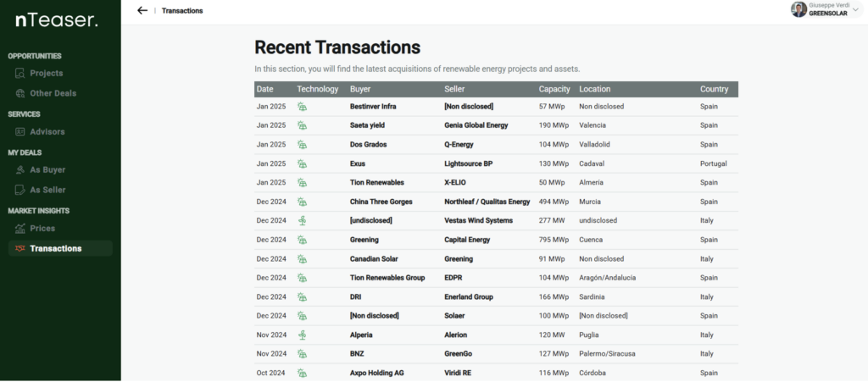
Task: Click Aragón/Andalucía location cell
Action: (x=607, y=278)
